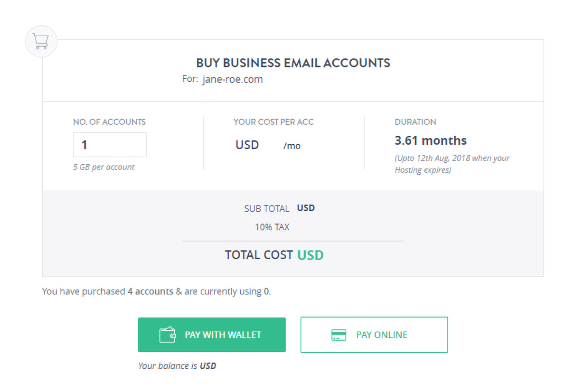The image size is (584, 392).
Task: Click the 10% Tax line
Action: pos(272,227)
